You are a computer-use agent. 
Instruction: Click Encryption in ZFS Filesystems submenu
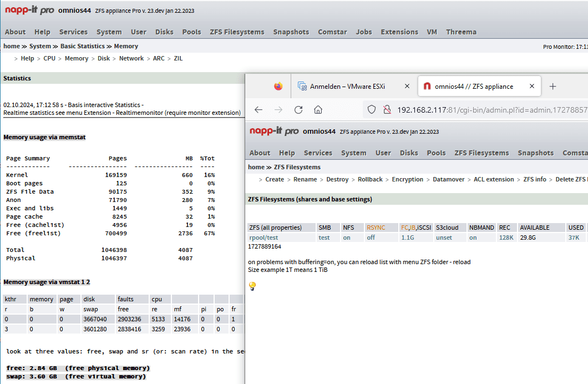coord(407,179)
